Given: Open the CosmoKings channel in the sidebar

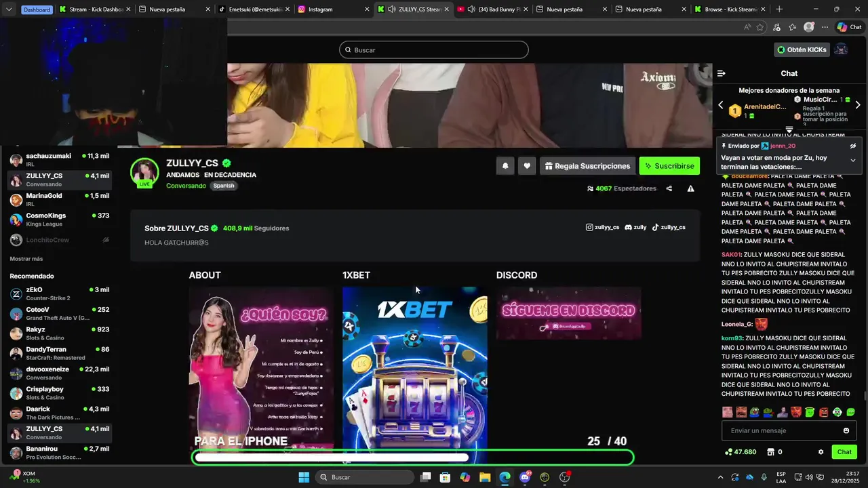Looking at the screenshot, I should point(60,220).
